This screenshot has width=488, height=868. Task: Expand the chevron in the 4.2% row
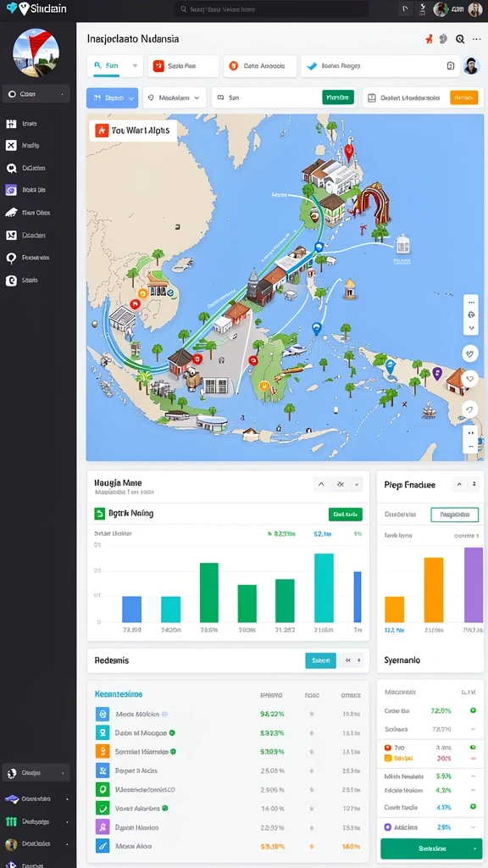coord(473,791)
